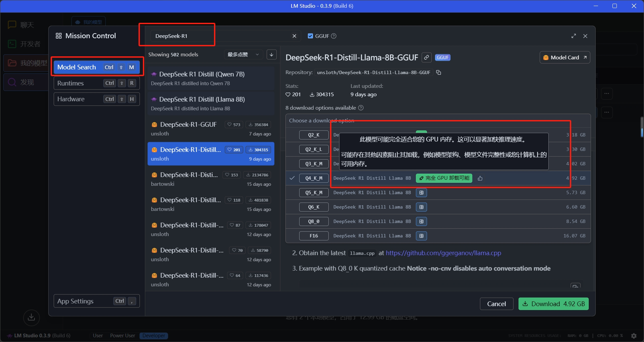Open the llama.cpp GitHub link

click(443, 253)
